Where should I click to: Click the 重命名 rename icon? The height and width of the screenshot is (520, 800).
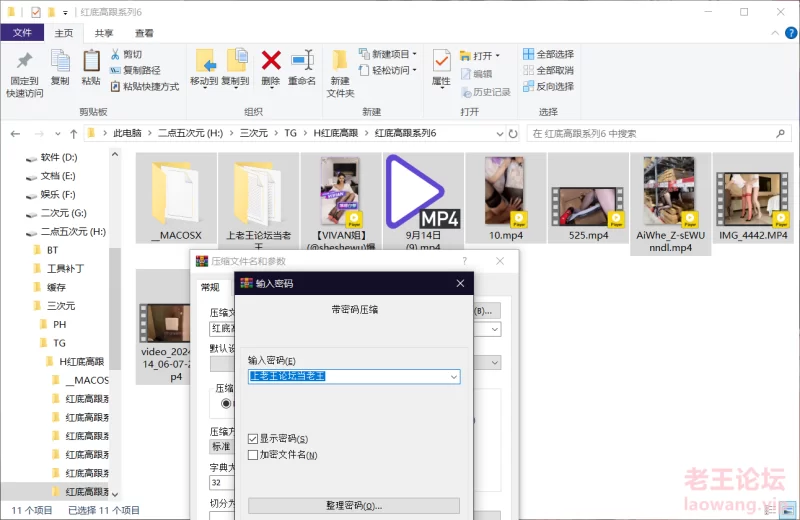(302, 61)
